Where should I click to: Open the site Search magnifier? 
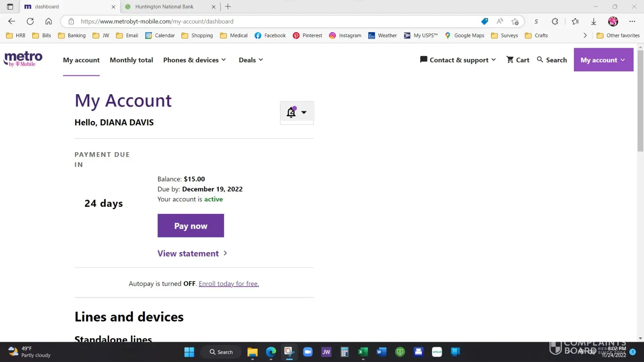click(552, 60)
